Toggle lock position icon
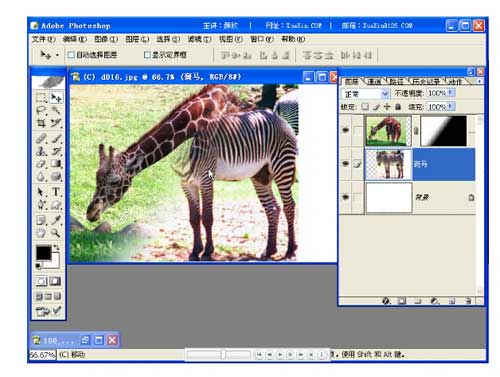Image resolution: width=500 pixels, height=377 pixels. 387,107
